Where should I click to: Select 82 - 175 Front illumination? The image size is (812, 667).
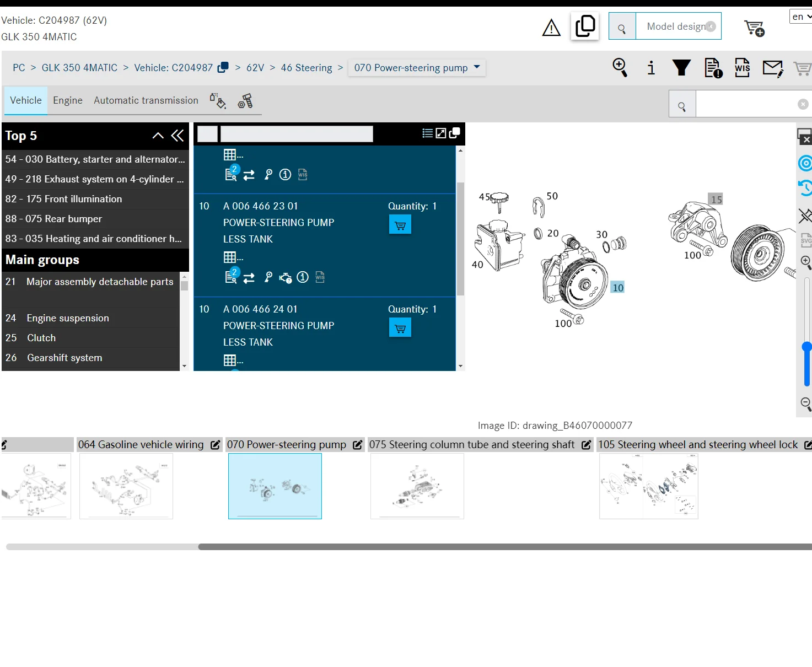coord(95,199)
